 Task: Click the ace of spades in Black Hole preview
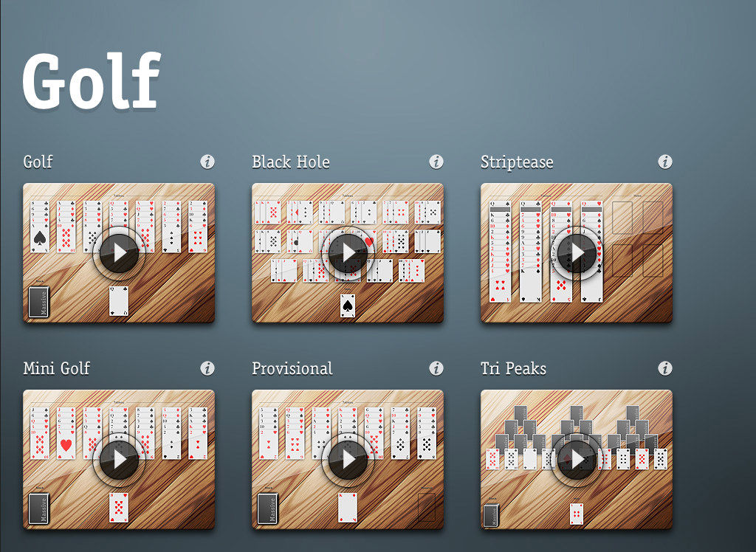click(x=348, y=306)
